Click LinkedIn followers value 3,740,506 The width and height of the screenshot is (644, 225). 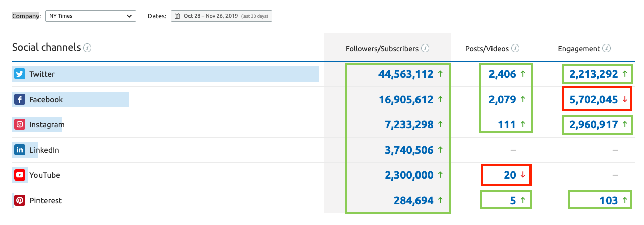410,150
